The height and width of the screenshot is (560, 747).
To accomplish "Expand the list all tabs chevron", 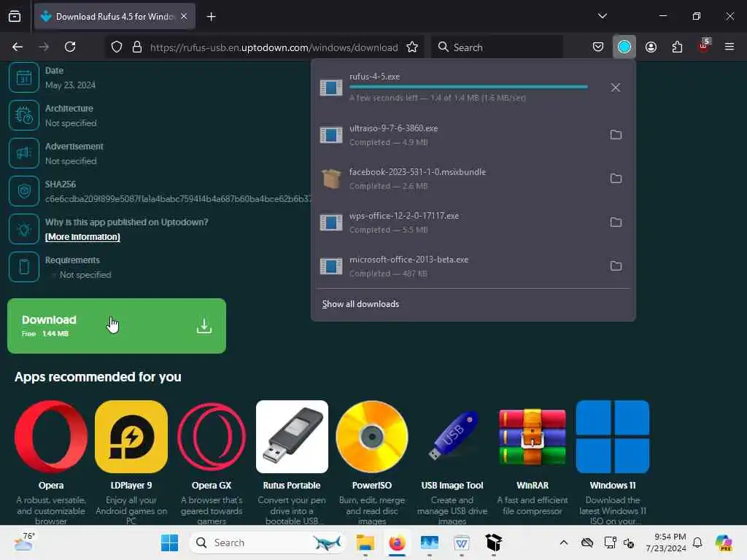I will [x=602, y=16].
